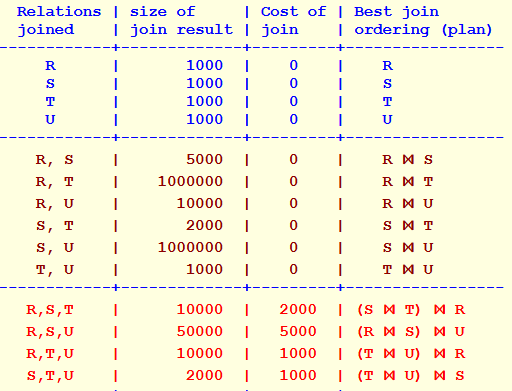
Task: Click the plan '(T ⋈ U) ⋈ S'
Action: click(411, 376)
